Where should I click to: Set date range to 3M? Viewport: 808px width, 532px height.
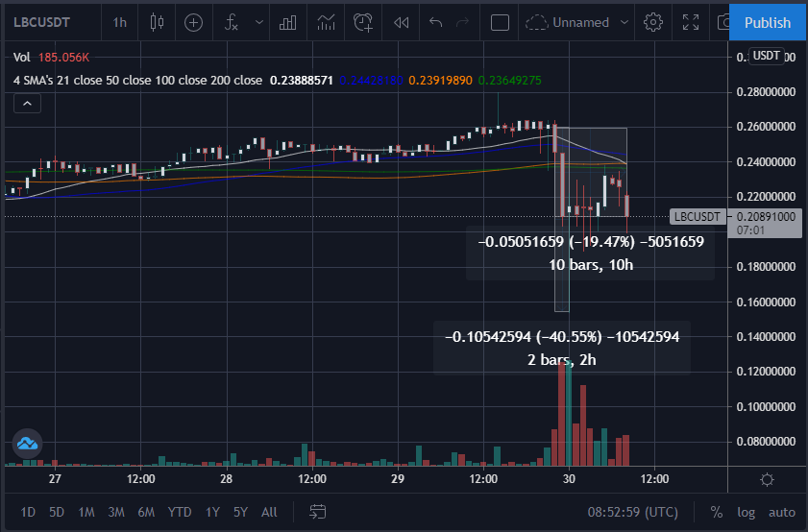pyautogui.click(x=116, y=512)
